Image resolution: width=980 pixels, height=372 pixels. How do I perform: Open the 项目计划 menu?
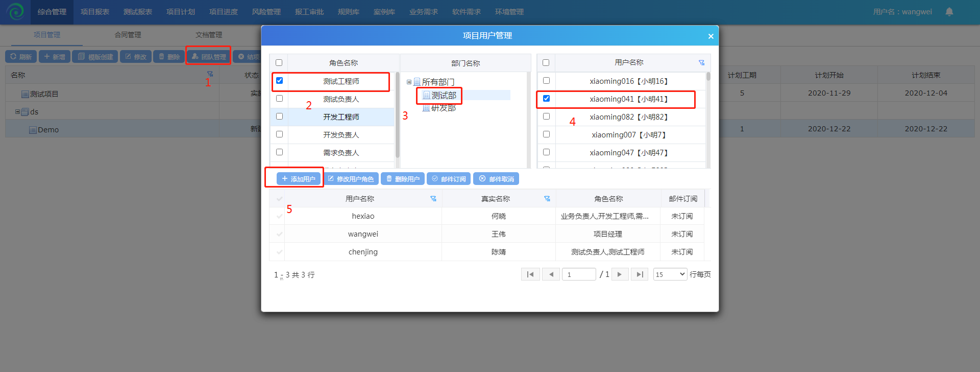coord(181,12)
